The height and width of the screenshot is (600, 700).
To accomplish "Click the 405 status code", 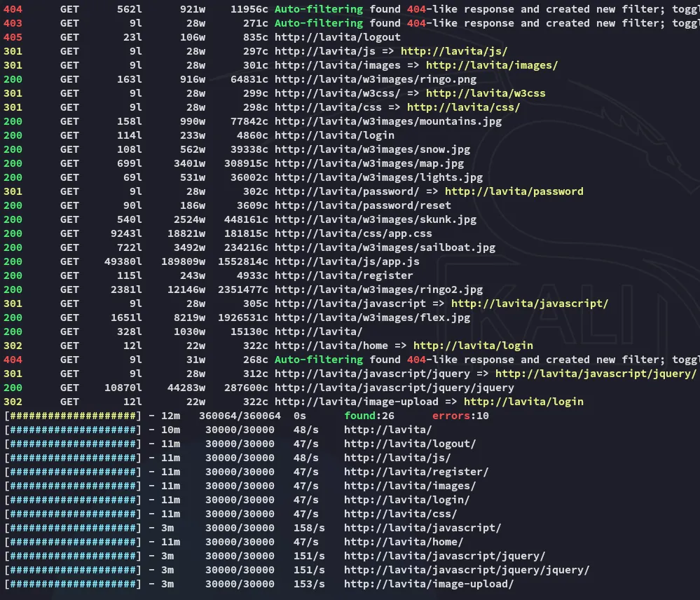I will click(13, 37).
